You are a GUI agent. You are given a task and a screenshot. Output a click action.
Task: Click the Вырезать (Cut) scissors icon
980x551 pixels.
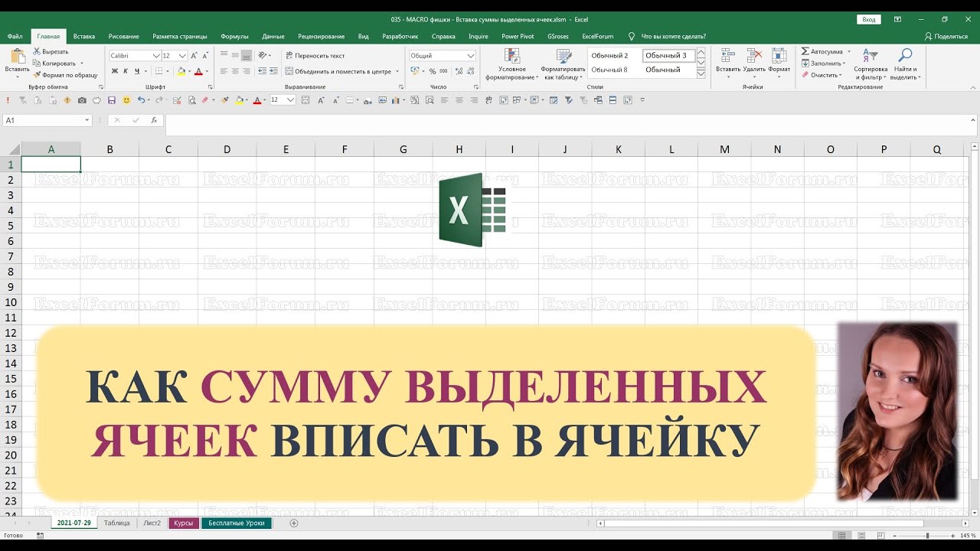coord(36,51)
